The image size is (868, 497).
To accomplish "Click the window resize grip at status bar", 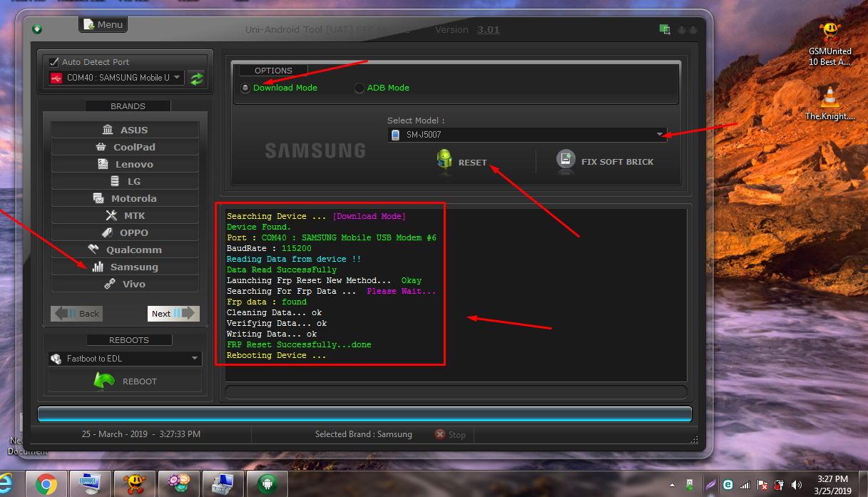I will click(x=694, y=439).
